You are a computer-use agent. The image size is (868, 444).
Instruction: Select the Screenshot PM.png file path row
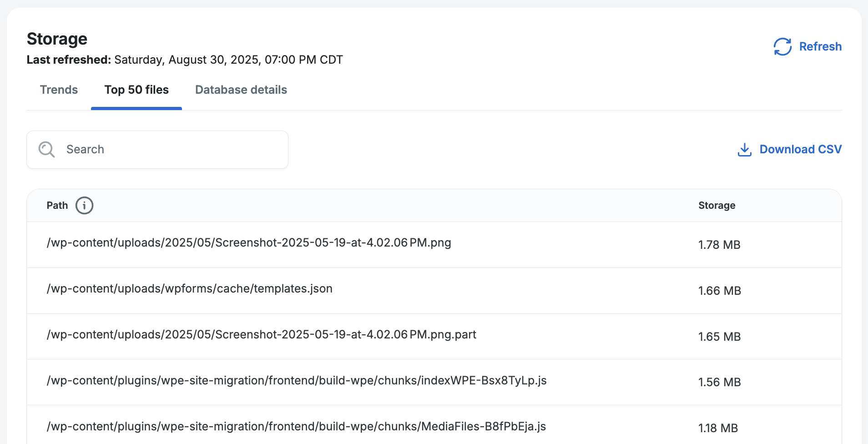[x=249, y=243]
